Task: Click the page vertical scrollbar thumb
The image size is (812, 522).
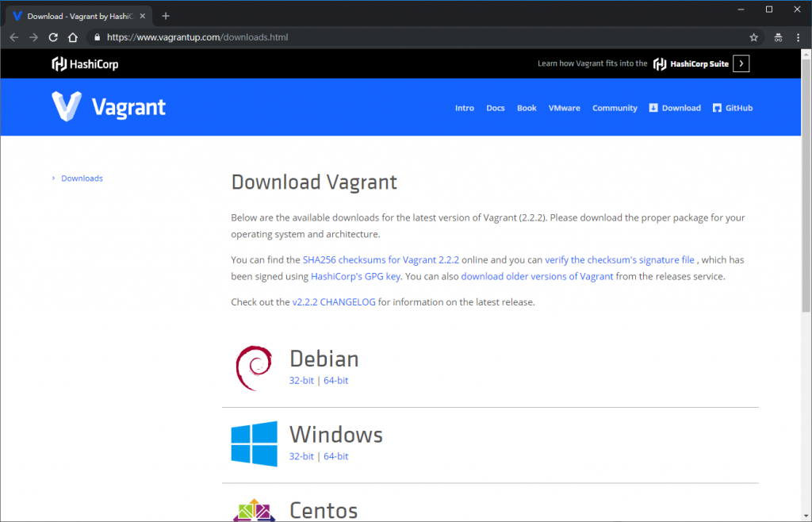Action: tap(806, 185)
